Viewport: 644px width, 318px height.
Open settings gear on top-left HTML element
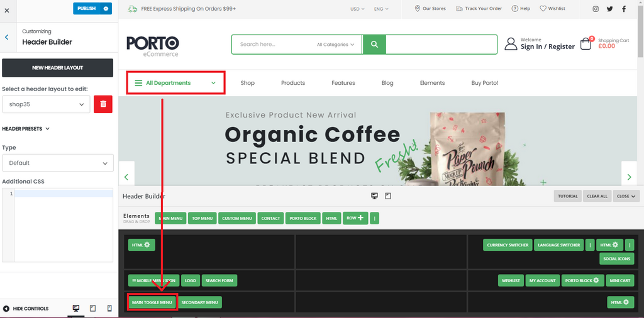click(x=147, y=245)
